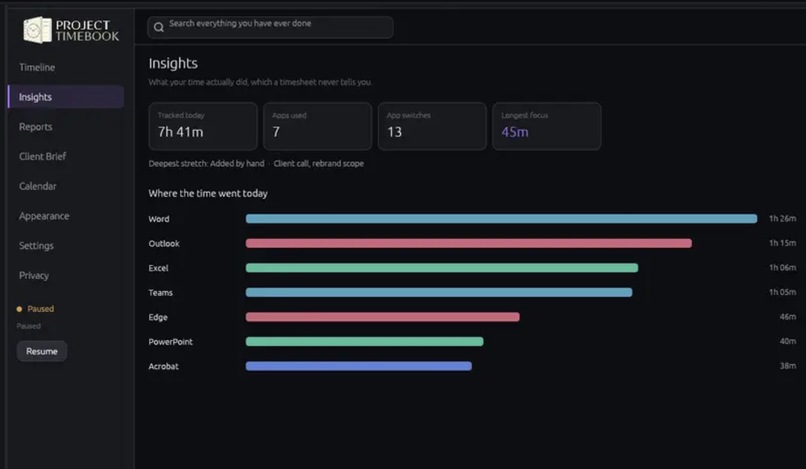The height and width of the screenshot is (469, 806).
Task: Click 'Where the time went today' heading
Action: tap(208, 194)
